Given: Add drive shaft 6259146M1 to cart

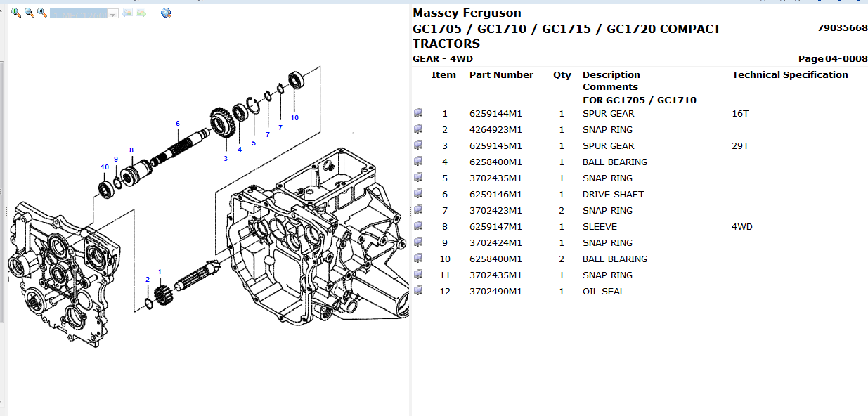Looking at the screenshot, I should click(419, 194).
